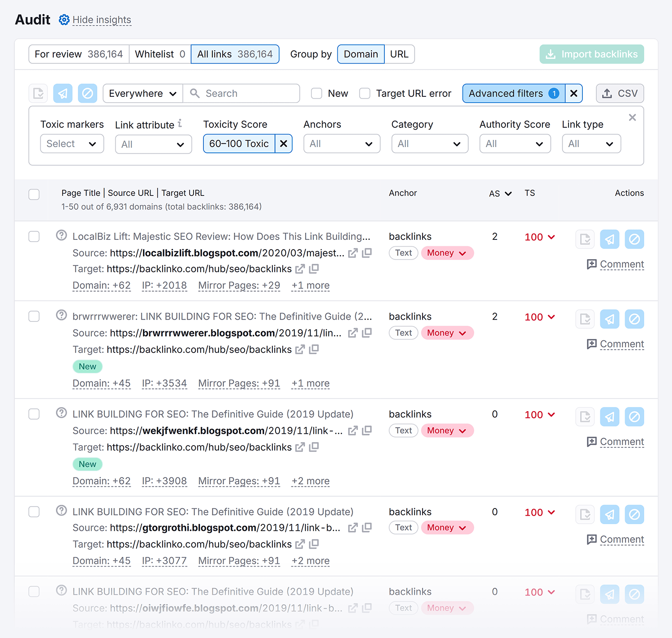Expand TS 100 details in brwrrrwwerer row
Image resolution: width=672 pixels, height=638 pixels.
coord(540,317)
